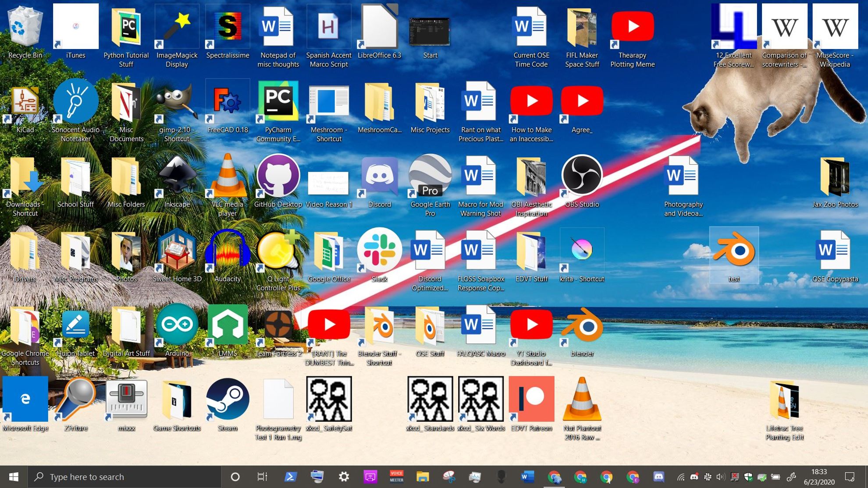Open Google Office folder
Screen dimensions: 868x488
click(x=329, y=251)
